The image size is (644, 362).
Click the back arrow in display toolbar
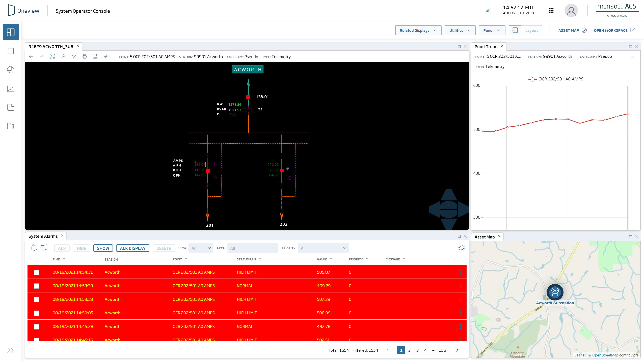tap(31, 56)
